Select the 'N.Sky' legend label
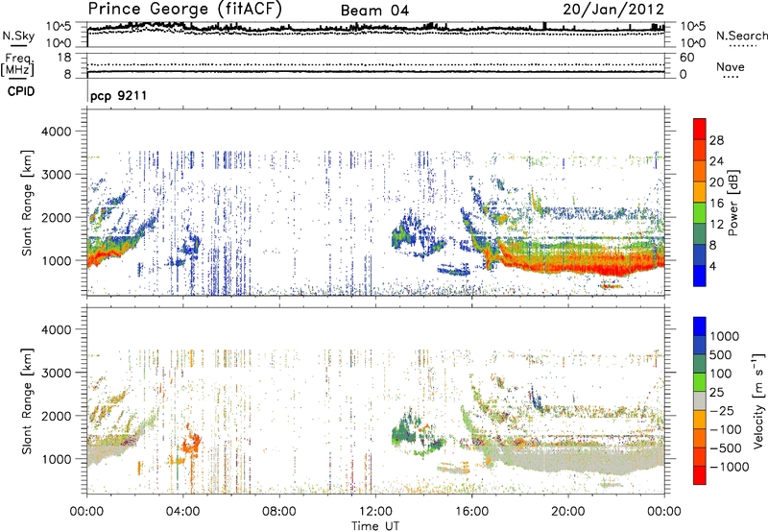The image size is (768, 532). pyautogui.click(x=18, y=36)
